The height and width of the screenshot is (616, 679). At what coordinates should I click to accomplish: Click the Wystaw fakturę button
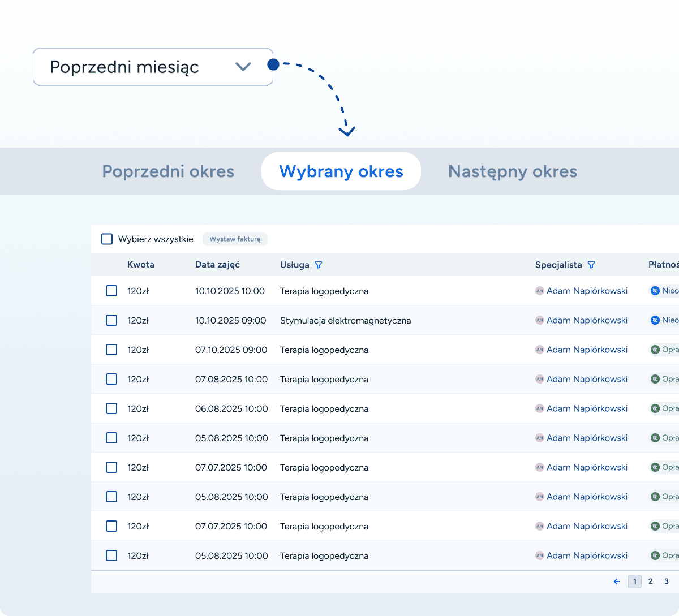pyautogui.click(x=235, y=239)
